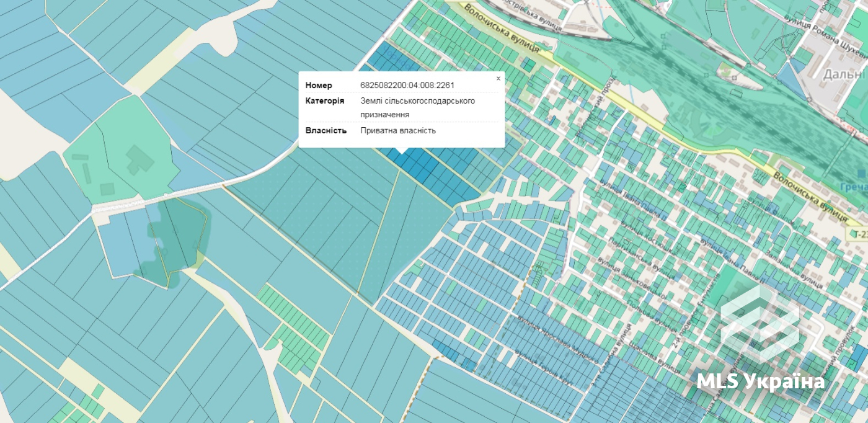Screen dimensions: 868x423
Task: Click the T-23 road shield marker
Action: 859,234
